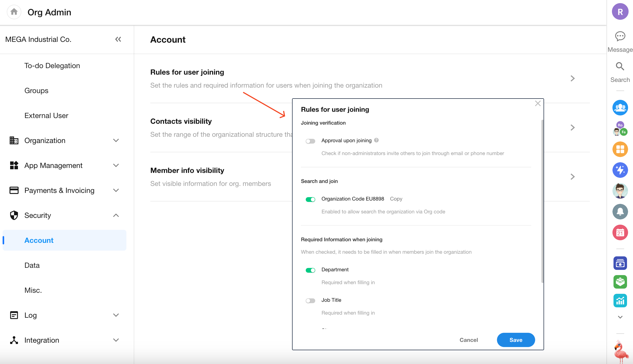Open the red calendar icon
Image resolution: width=633 pixels, height=364 pixels.
tap(620, 232)
